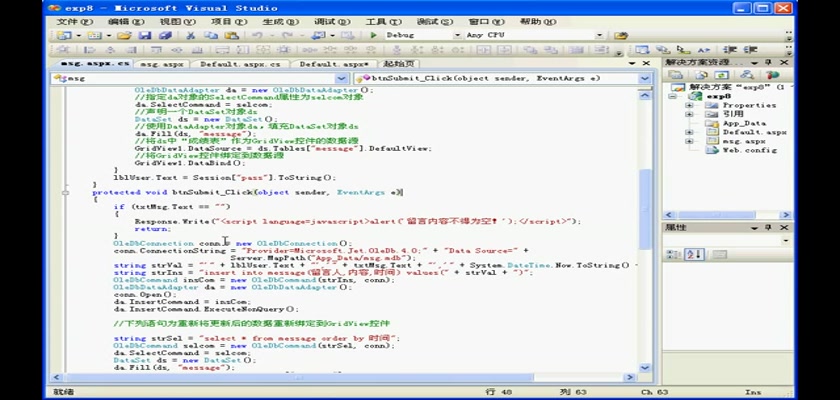Switch to the msg.aspx tab
The width and height of the screenshot is (840, 400).
click(x=162, y=64)
